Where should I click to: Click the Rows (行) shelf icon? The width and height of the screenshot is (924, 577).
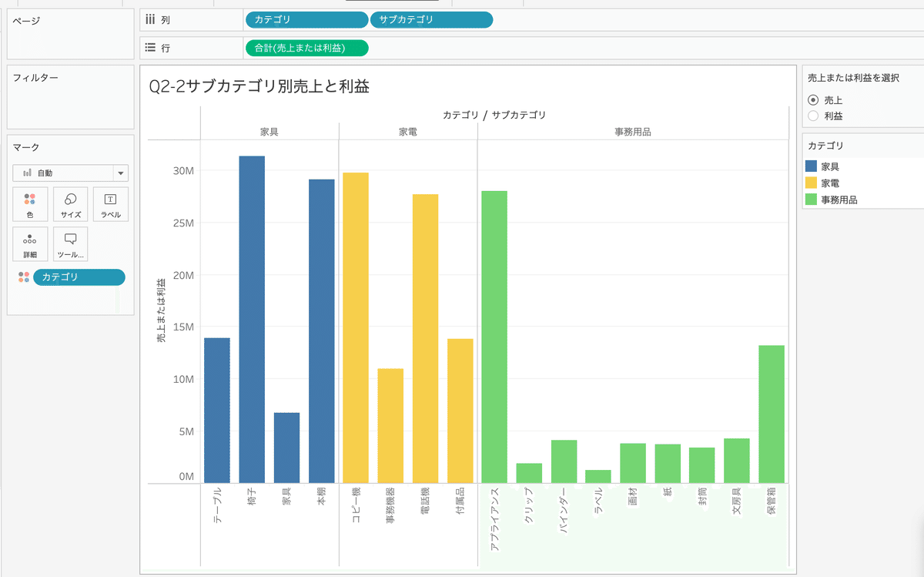(x=151, y=48)
